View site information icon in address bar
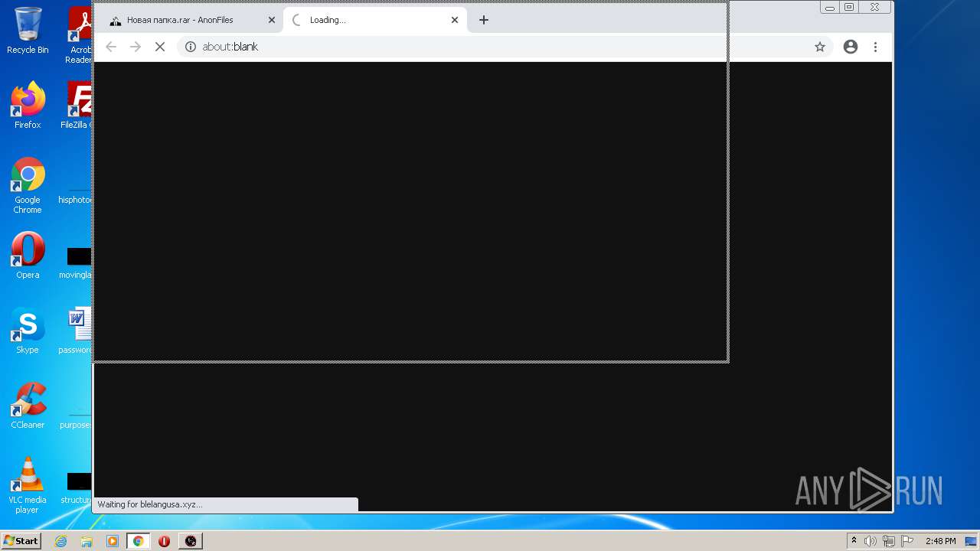The image size is (980, 551). (191, 47)
